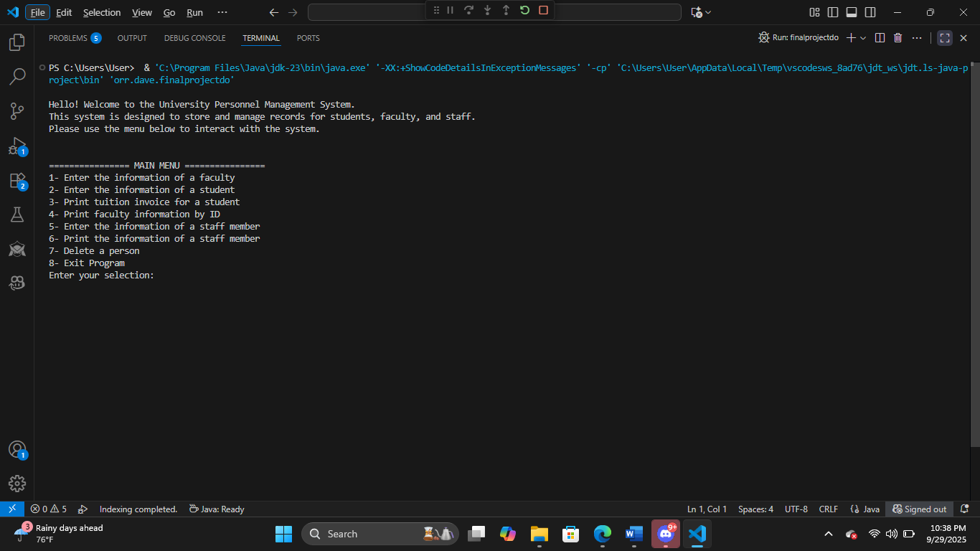Expand the Copilot chat dropdown arrow
The image size is (980, 551).
click(708, 12)
